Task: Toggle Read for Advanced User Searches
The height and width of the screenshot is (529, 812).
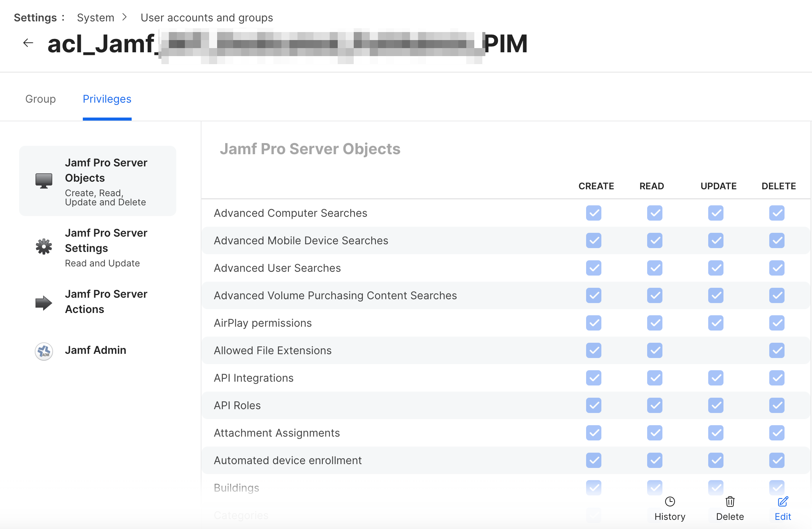Action: point(655,268)
